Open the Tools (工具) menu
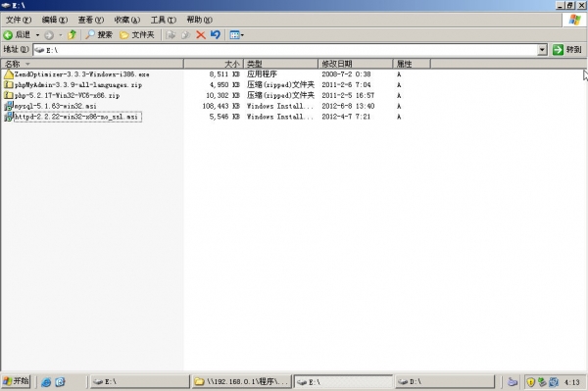Image resolution: width=588 pixels, height=391 pixels. 163,20
